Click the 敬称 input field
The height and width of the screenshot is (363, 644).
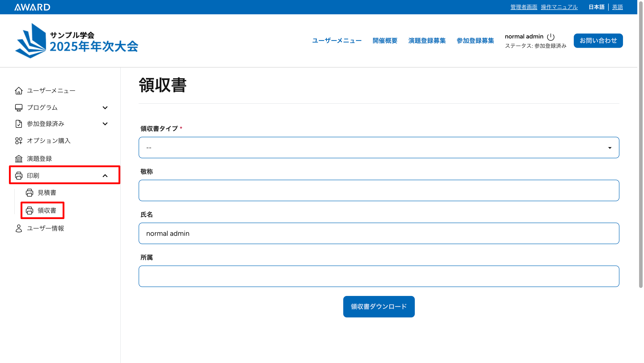coord(379,190)
